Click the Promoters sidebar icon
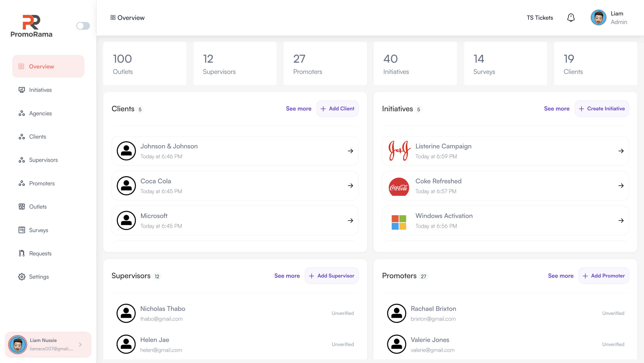Viewport: 644px width, 363px height. coord(22,183)
